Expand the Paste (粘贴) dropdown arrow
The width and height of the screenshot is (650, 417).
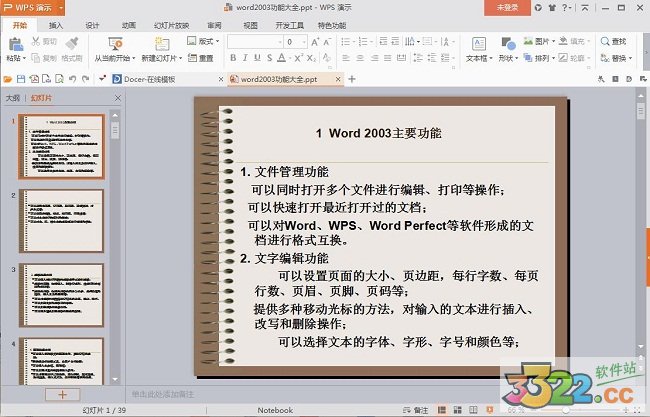(x=24, y=58)
